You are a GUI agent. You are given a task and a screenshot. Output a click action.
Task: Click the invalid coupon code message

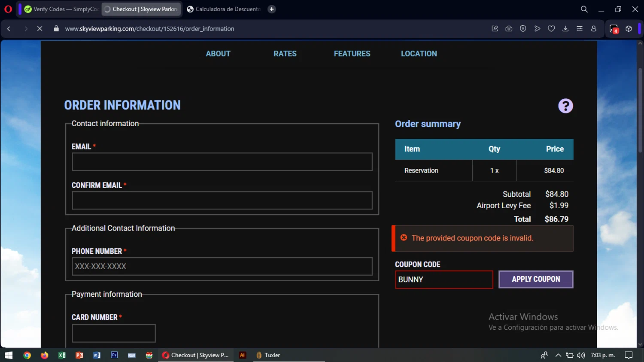pyautogui.click(x=472, y=238)
